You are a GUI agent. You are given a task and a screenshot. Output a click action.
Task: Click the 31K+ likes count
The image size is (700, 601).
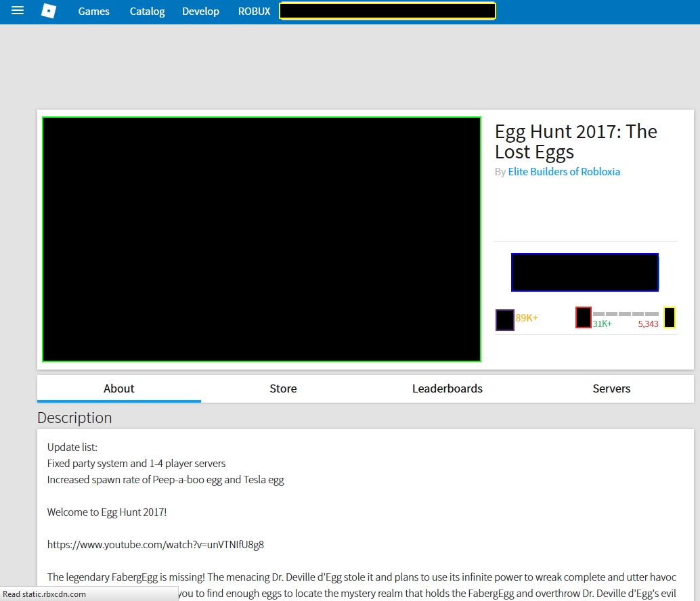603,324
